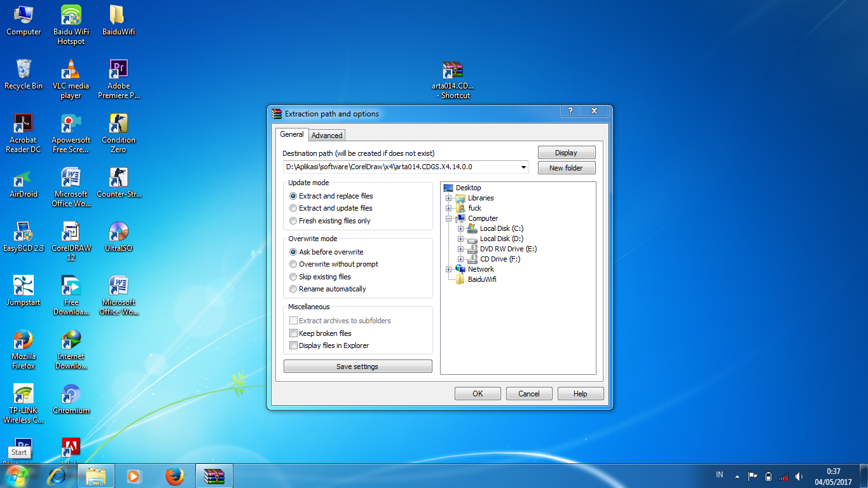Viewport: 868px width, 488px height.
Task: Open Windows Explorer from taskbar
Action: point(96,476)
